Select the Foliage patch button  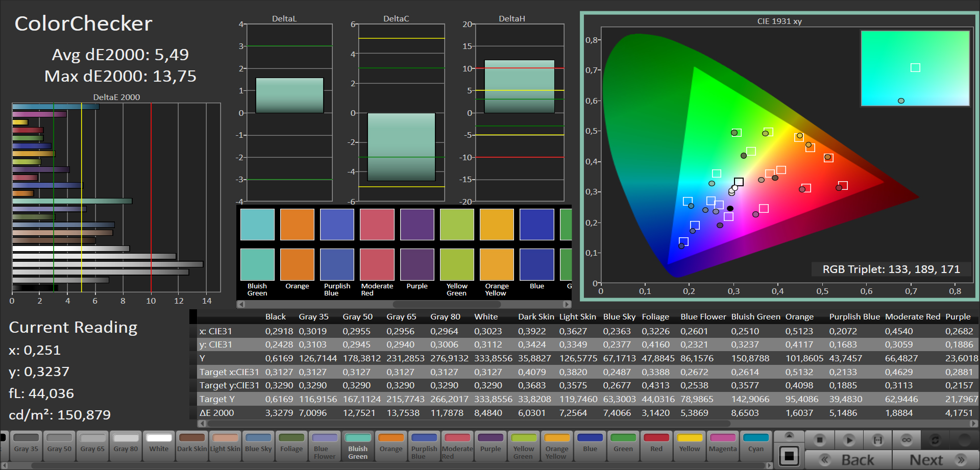pyautogui.click(x=291, y=446)
